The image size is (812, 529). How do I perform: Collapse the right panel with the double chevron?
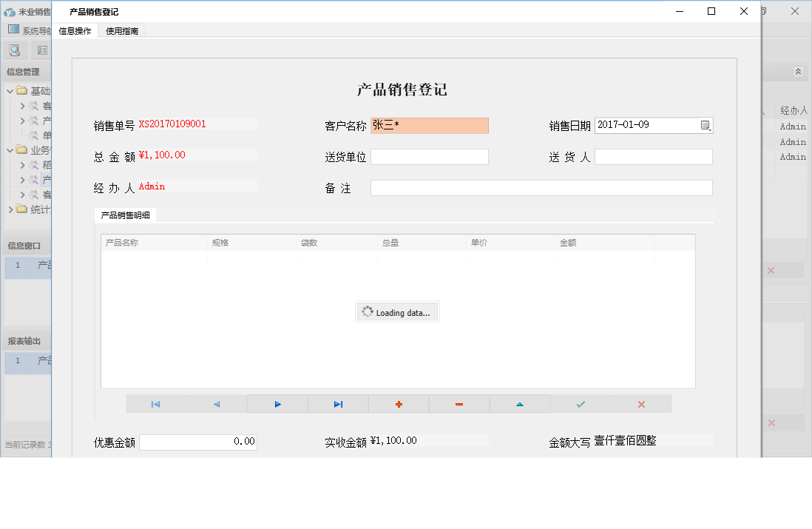[x=798, y=72]
